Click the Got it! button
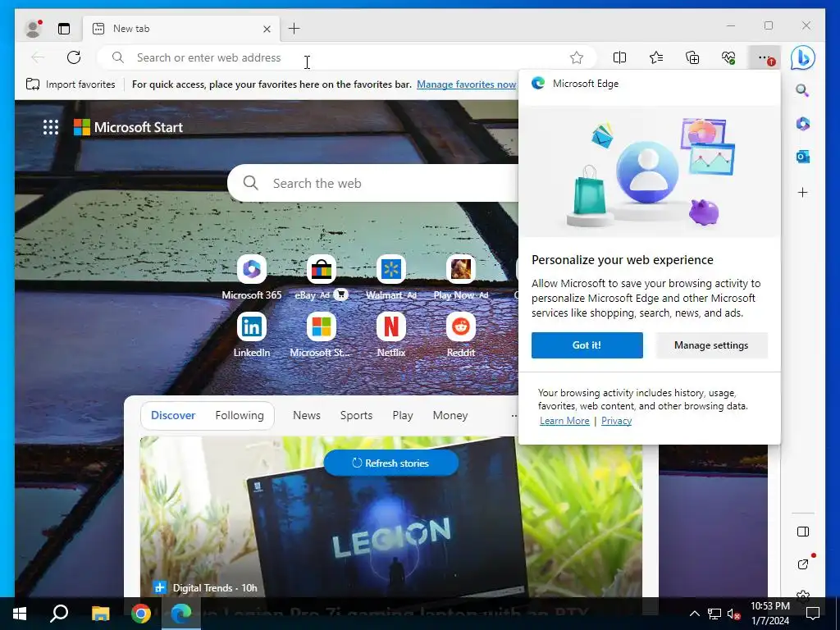This screenshot has width=840, height=630. [587, 345]
